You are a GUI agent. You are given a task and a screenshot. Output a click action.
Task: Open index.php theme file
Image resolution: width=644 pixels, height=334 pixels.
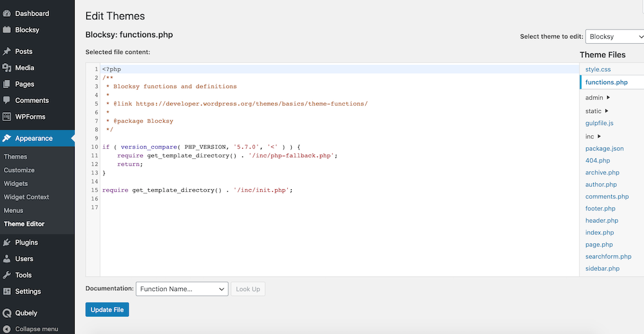tap(600, 232)
